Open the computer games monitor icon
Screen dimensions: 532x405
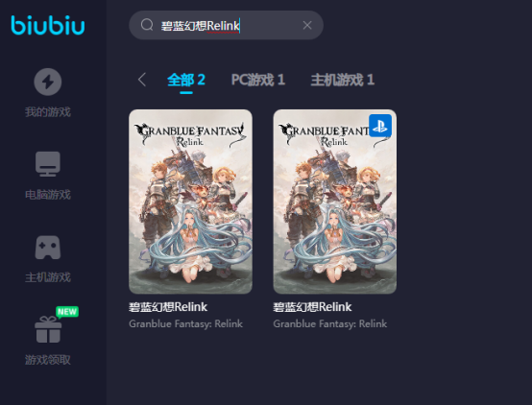pos(48,164)
